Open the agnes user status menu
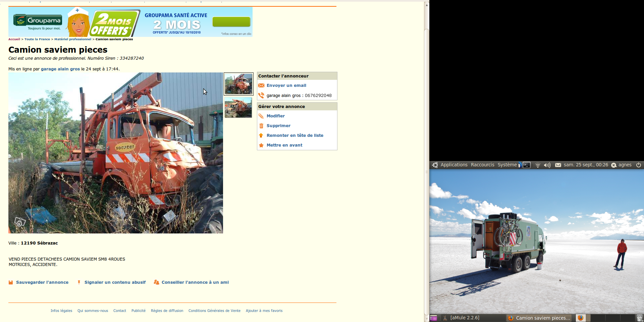644x322 pixels. tap(625, 165)
